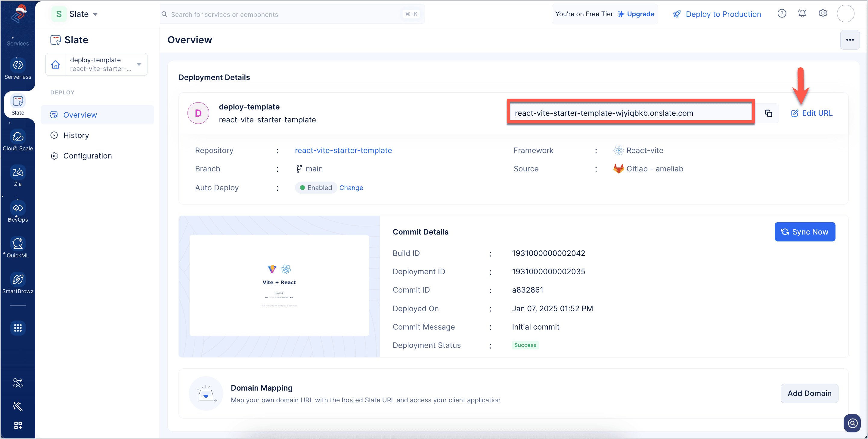This screenshot has width=868, height=439.
Task: Open the integrations icon in bottom sidebar
Action: pyautogui.click(x=18, y=383)
